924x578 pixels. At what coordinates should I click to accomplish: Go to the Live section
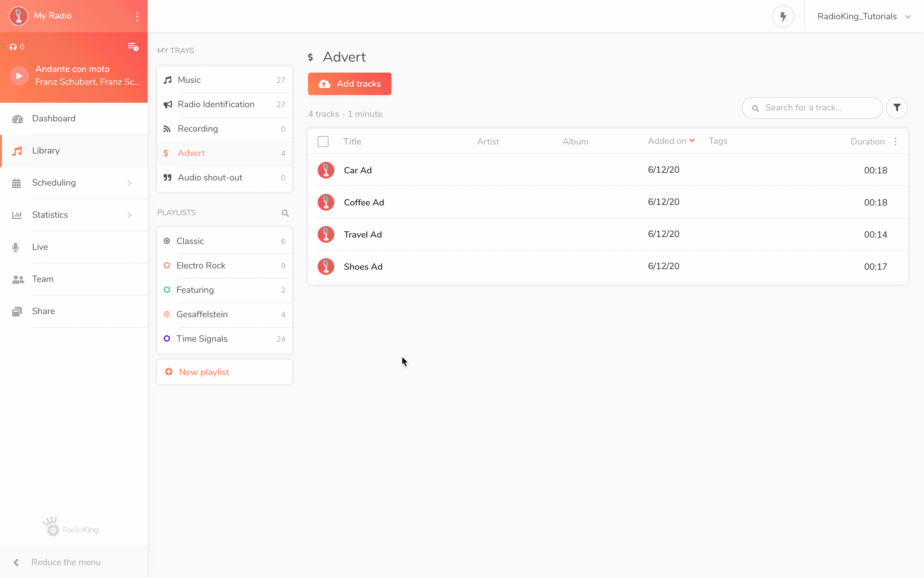74,247
